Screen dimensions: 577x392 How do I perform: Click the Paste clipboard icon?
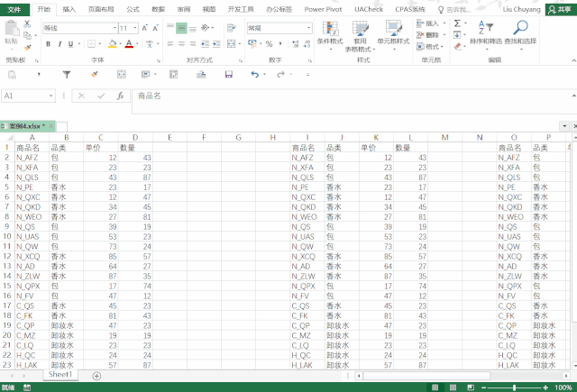(x=12, y=29)
